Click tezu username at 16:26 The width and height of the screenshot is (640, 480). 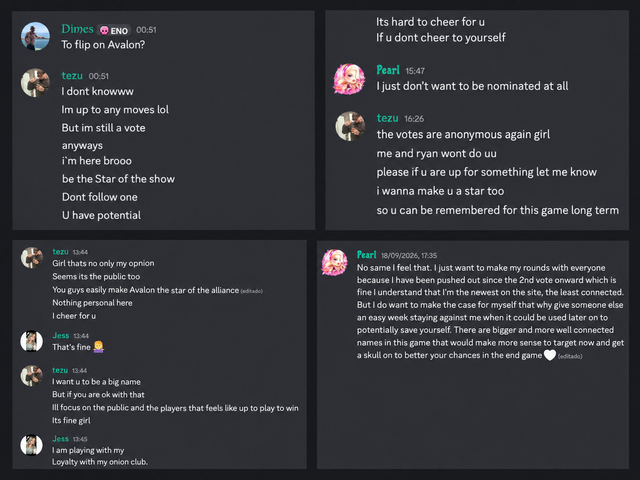tap(387, 118)
